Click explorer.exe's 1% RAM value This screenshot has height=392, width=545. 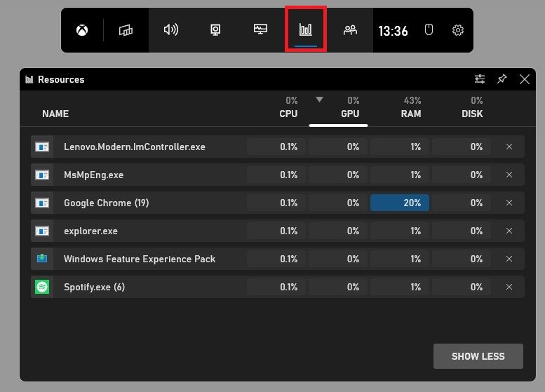pyautogui.click(x=416, y=231)
